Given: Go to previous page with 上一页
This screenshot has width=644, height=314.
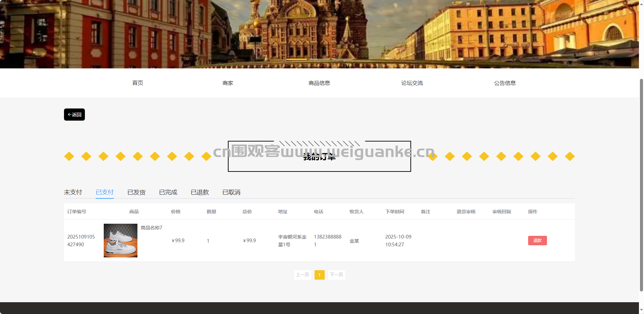Looking at the screenshot, I should coord(302,275).
